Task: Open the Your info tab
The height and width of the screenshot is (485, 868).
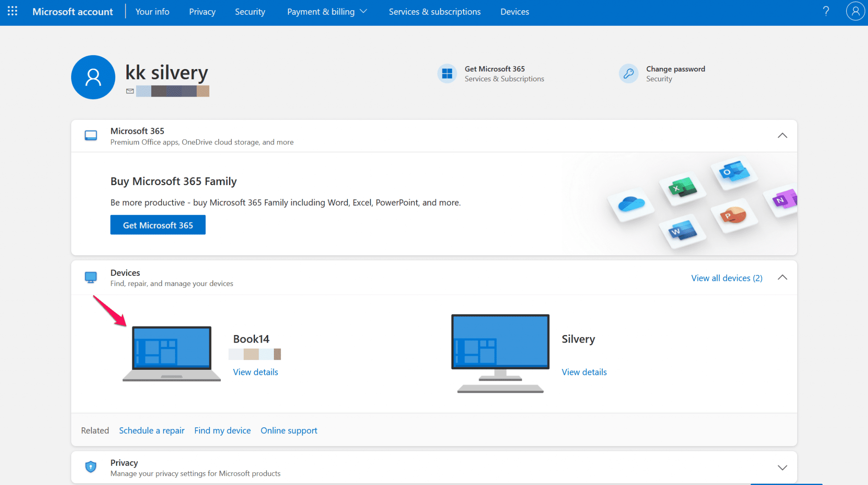Action: pos(152,11)
